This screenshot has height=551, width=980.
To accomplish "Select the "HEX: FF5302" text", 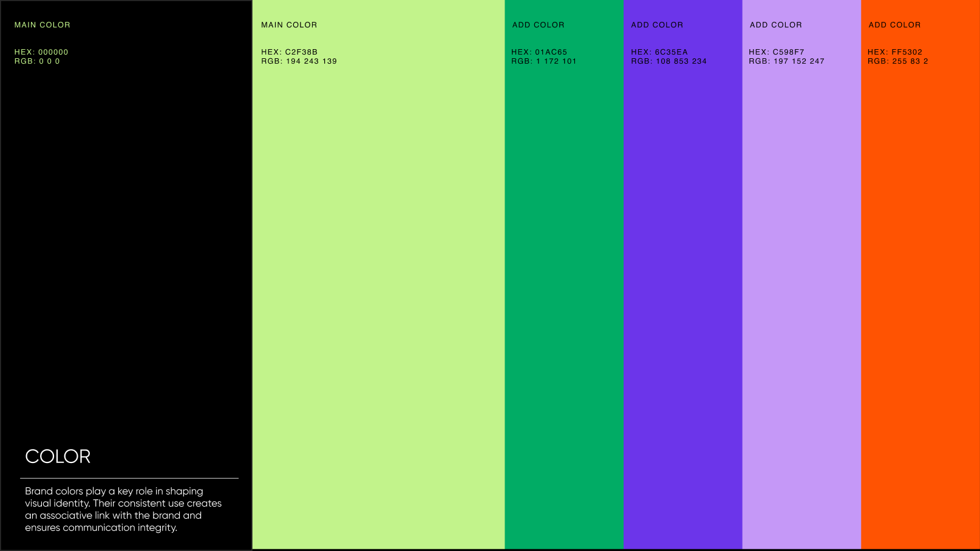I will point(895,52).
